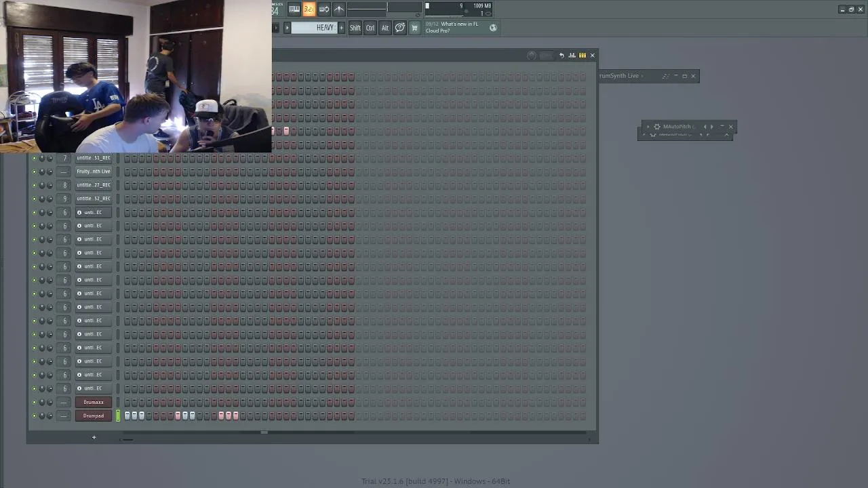The height and width of the screenshot is (488, 868).
Task: Click the undo arrow in Channel rack header
Action: 561,56
